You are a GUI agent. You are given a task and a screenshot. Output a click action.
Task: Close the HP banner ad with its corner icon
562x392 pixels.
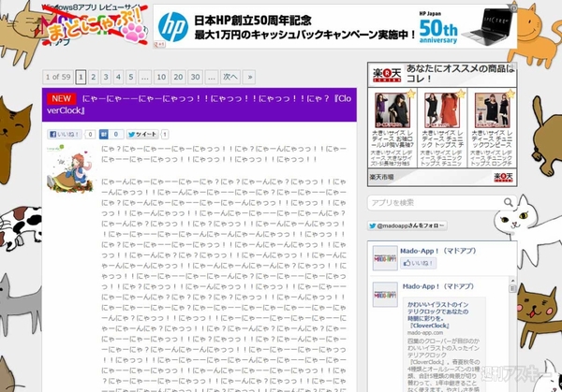pyautogui.click(x=513, y=7)
